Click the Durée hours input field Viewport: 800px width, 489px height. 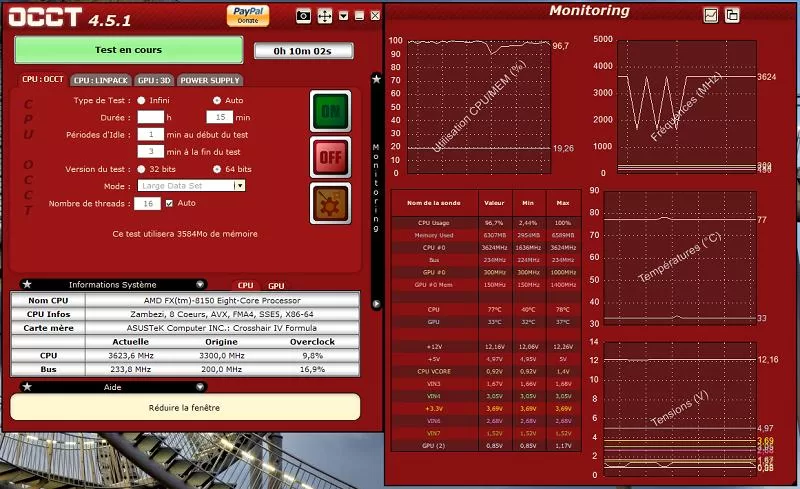[x=151, y=117]
